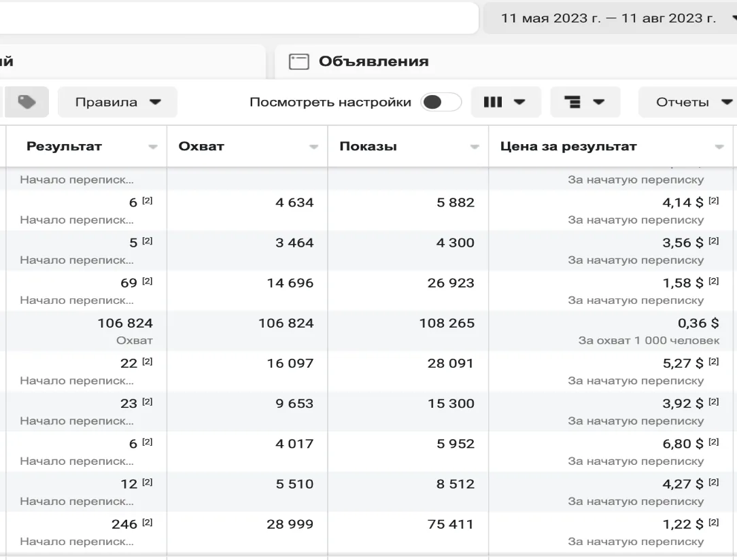Select impressions value 8 512
This screenshot has height=560, width=737.
click(x=456, y=484)
